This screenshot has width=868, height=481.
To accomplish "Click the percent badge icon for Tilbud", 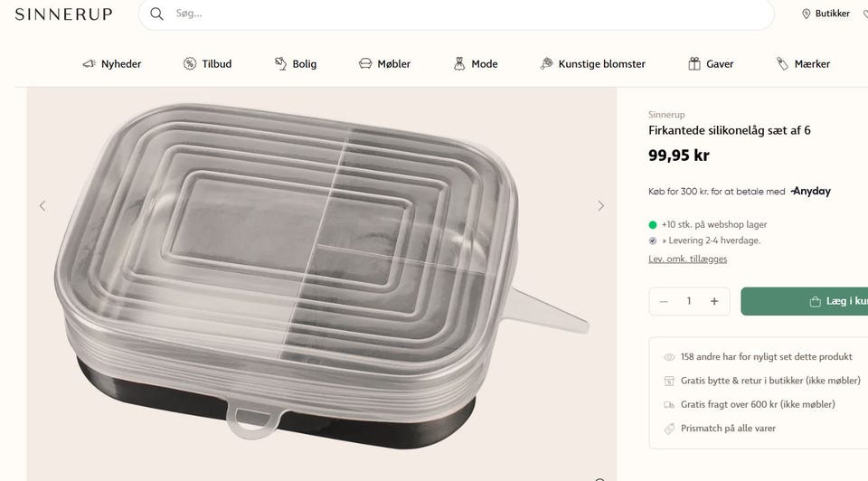I will click(x=190, y=64).
